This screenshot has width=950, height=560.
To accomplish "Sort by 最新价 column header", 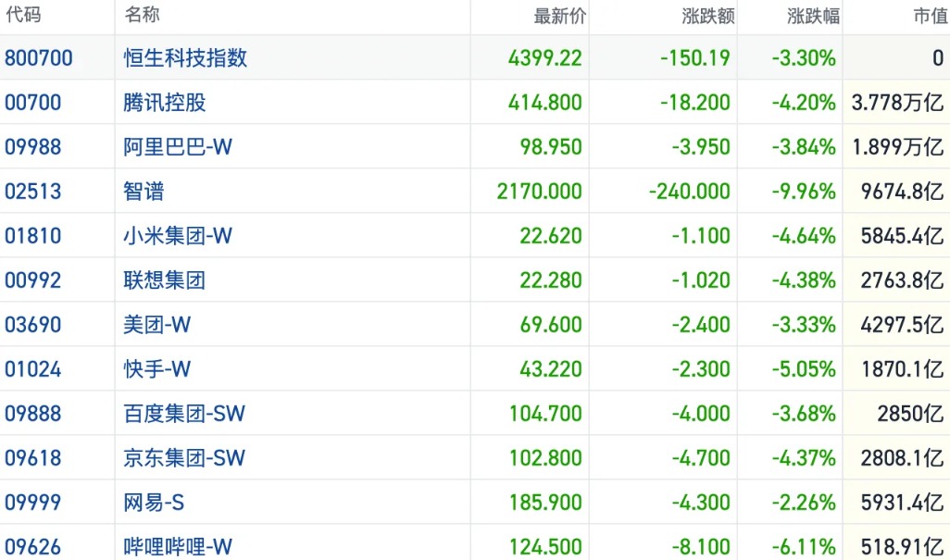I will [560, 16].
